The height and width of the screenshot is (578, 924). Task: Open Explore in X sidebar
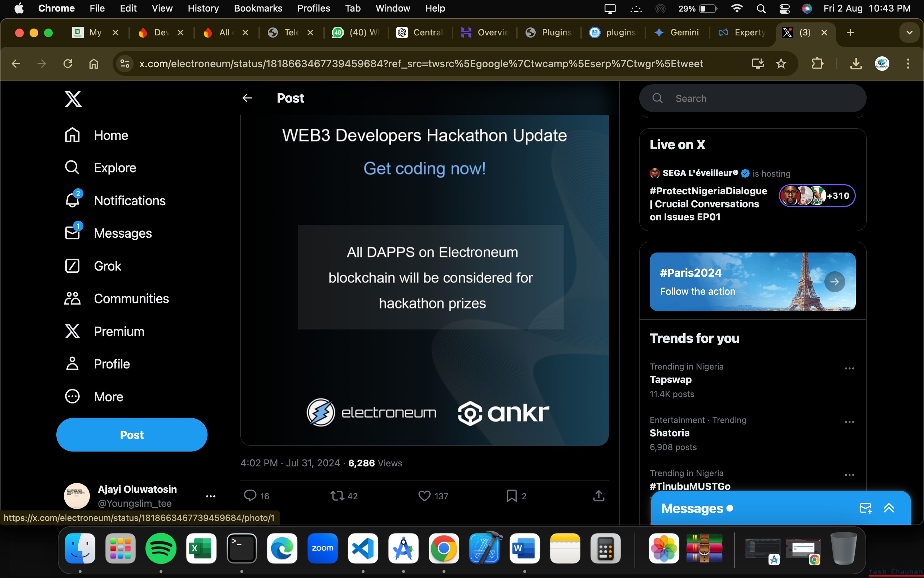click(x=100, y=168)
